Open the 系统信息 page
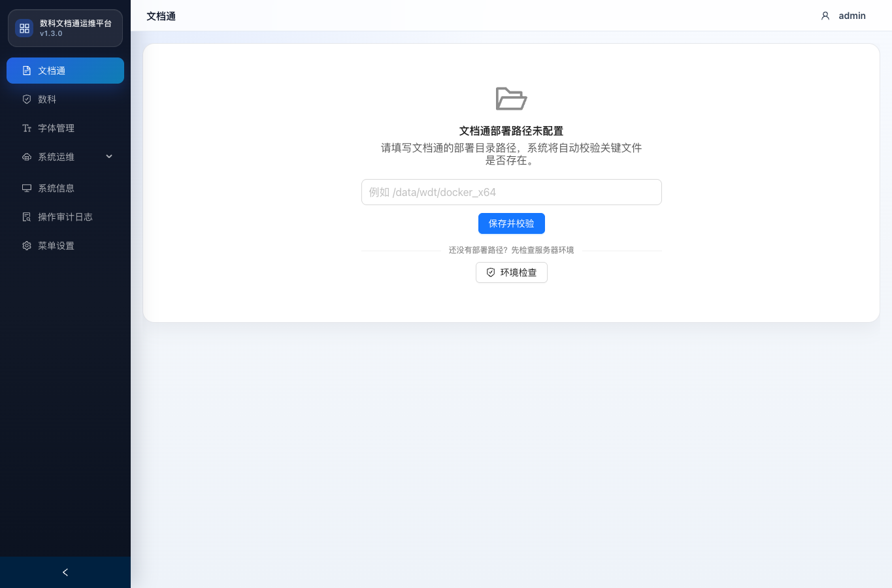 tap(65, 188)
